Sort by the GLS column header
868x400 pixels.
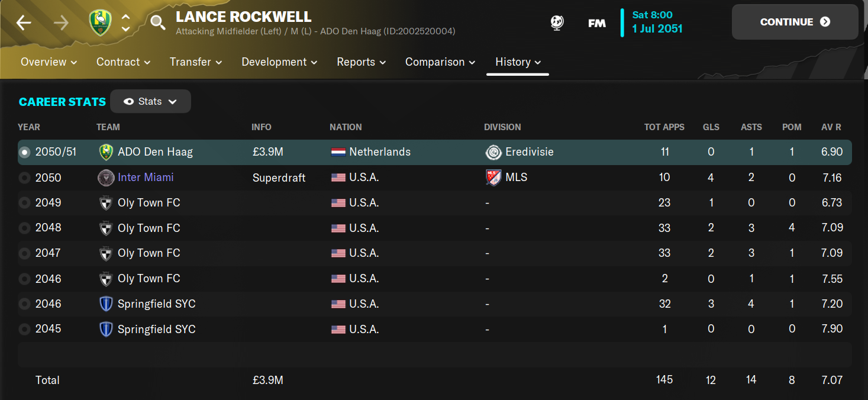pyautogui.click(x=711, y=127)
